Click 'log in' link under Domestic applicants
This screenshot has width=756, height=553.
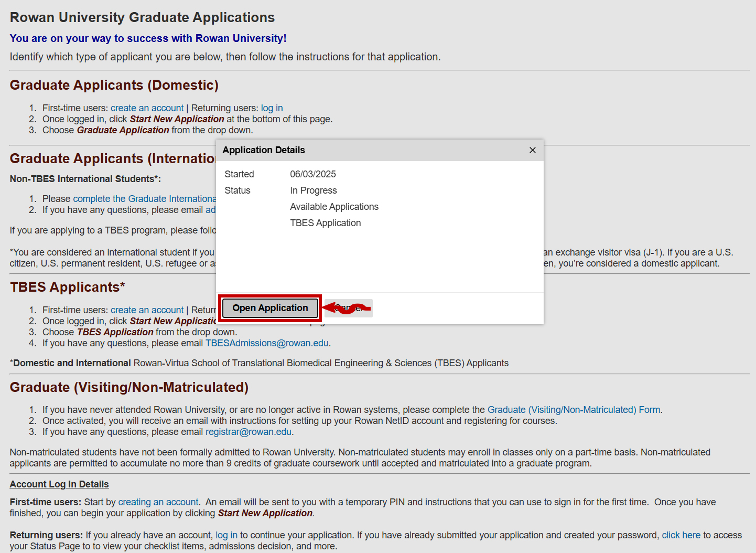coord(272,108)
